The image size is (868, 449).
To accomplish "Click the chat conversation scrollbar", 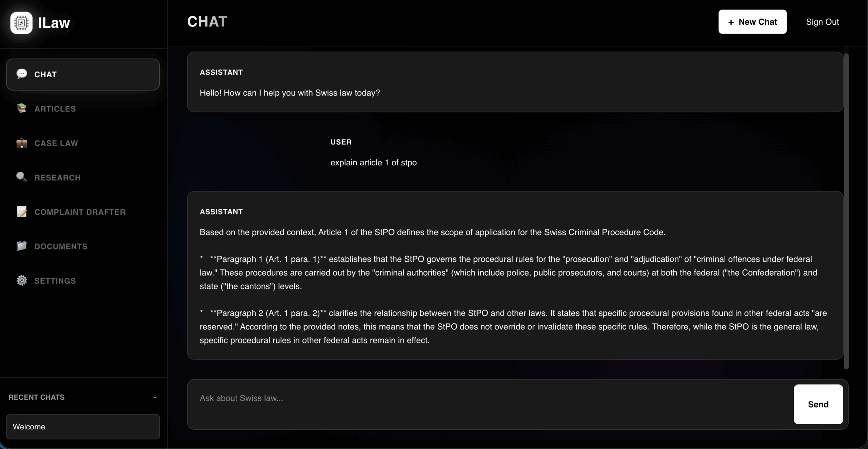I will point(846,210).
